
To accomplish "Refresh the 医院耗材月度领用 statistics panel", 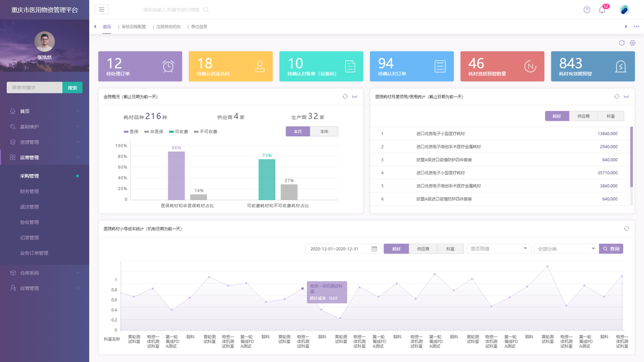I will (616, 97).
